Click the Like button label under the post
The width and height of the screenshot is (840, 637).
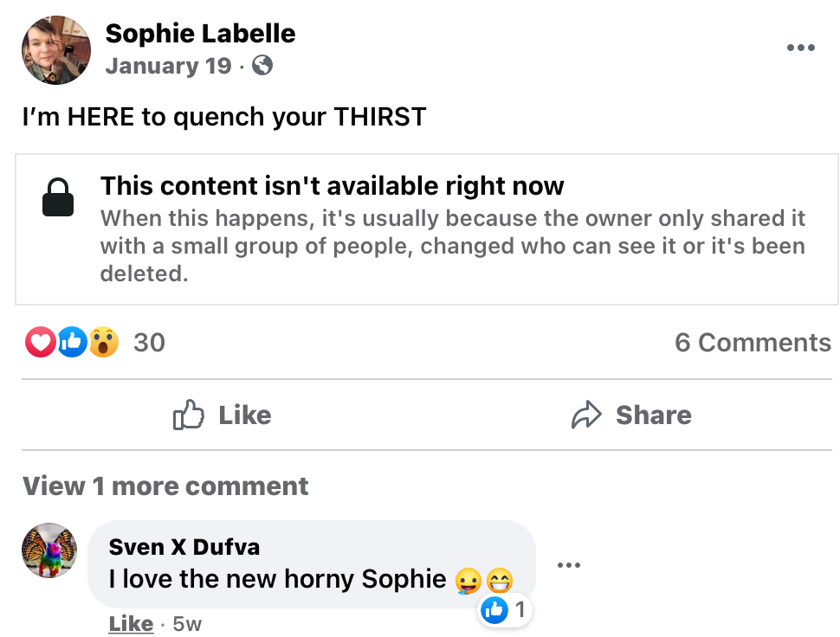pyautogui.click(x=245, y=415)
